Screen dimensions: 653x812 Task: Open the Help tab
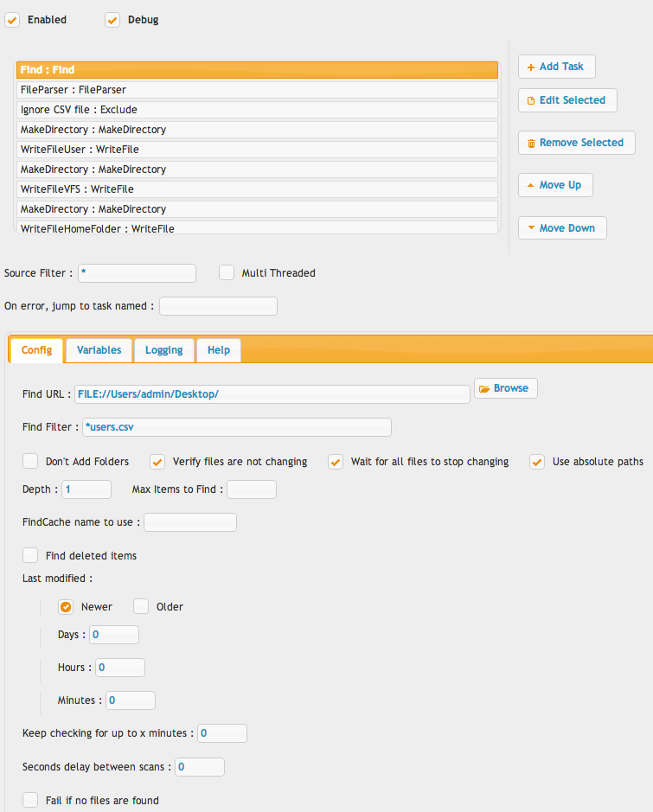(x=219, y=350)
